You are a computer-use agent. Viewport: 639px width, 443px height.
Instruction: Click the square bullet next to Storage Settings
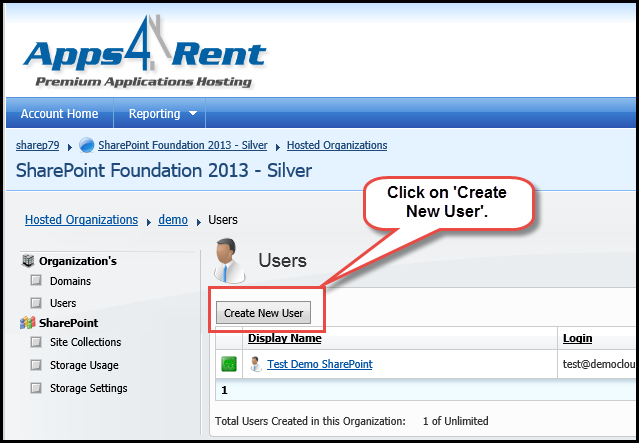point(36,388)
